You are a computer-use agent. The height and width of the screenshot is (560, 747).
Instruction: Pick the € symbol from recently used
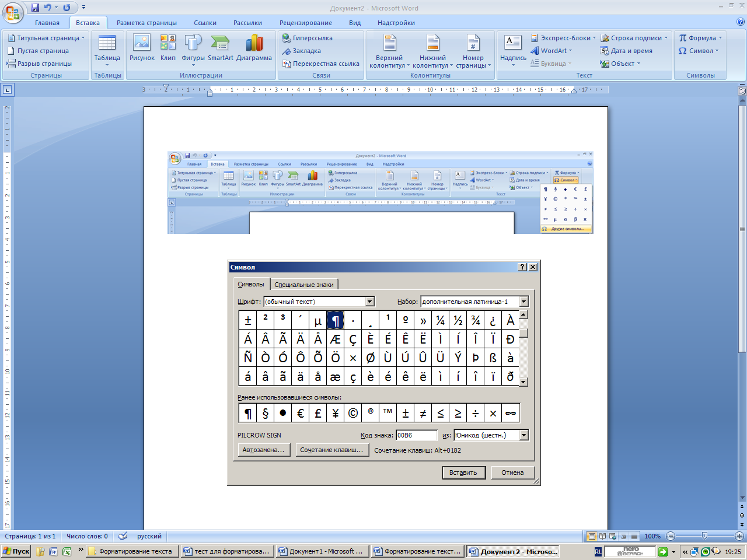[x=301, y=413]
